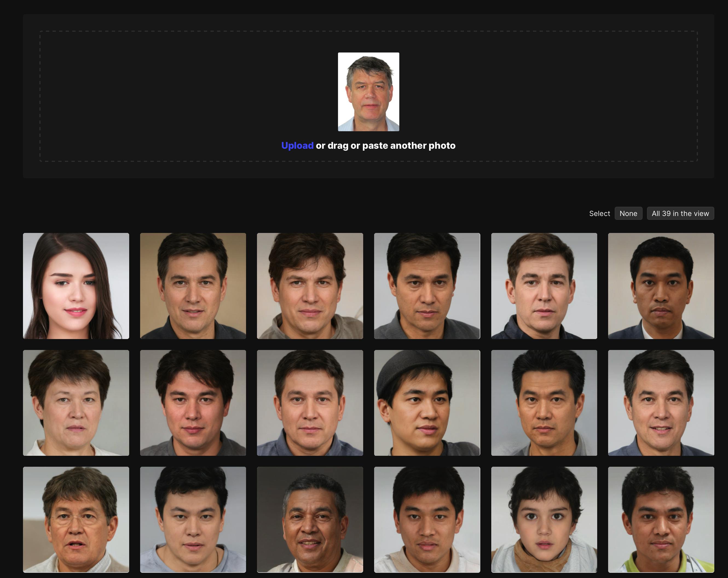
Task: Choose the man in cream collared shirt
Action: (427, 519)
